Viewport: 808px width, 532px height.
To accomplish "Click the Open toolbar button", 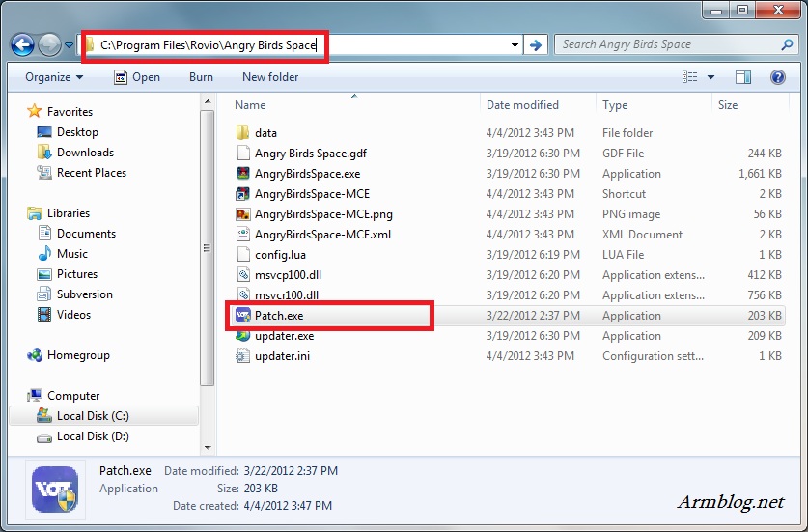I will 137,77.
